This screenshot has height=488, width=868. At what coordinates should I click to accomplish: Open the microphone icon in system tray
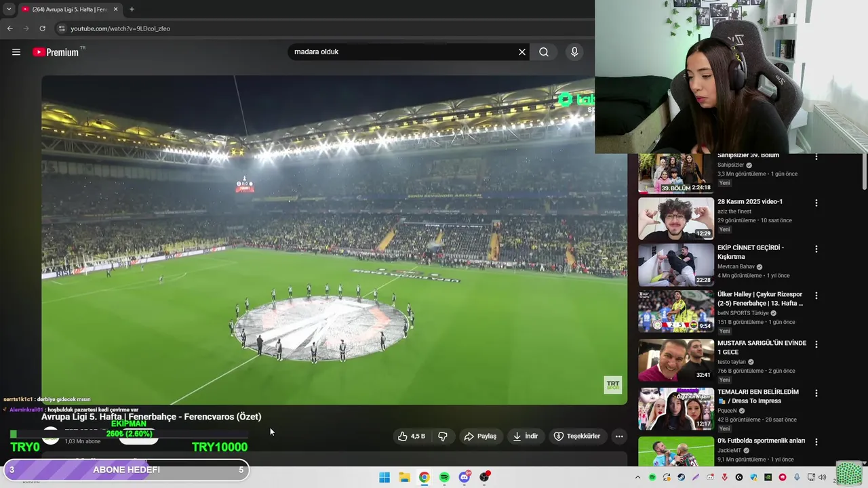[x=797, y=477]
